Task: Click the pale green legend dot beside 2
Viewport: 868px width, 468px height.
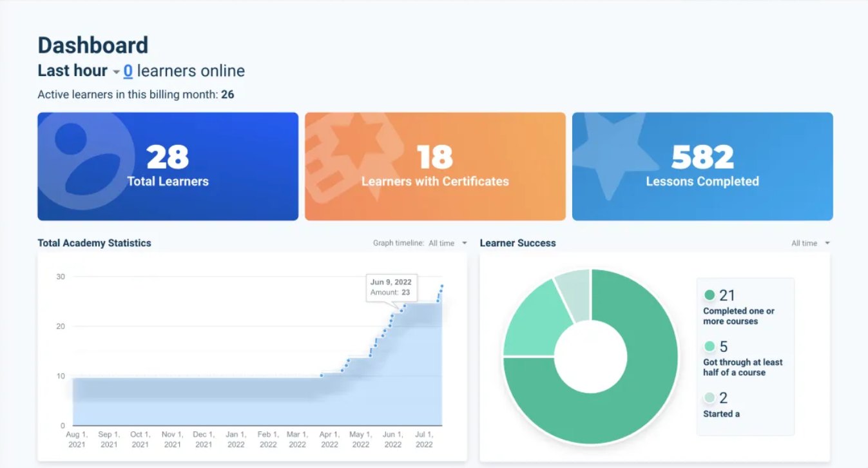Action: pos(709,398)
